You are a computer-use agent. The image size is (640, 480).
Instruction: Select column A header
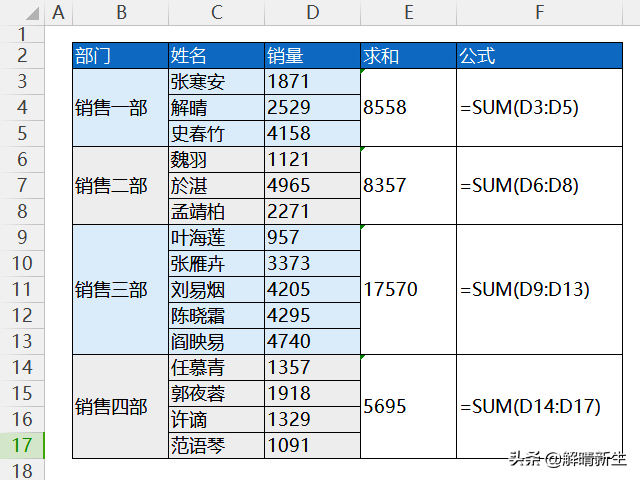pos(58,12)
